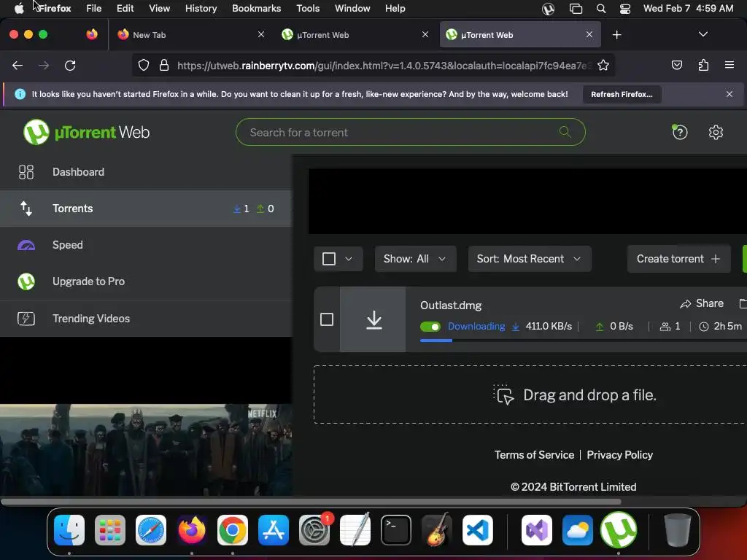747x560 pixels.
Task: Close the New Tab tab
Action: coord(260,34)
